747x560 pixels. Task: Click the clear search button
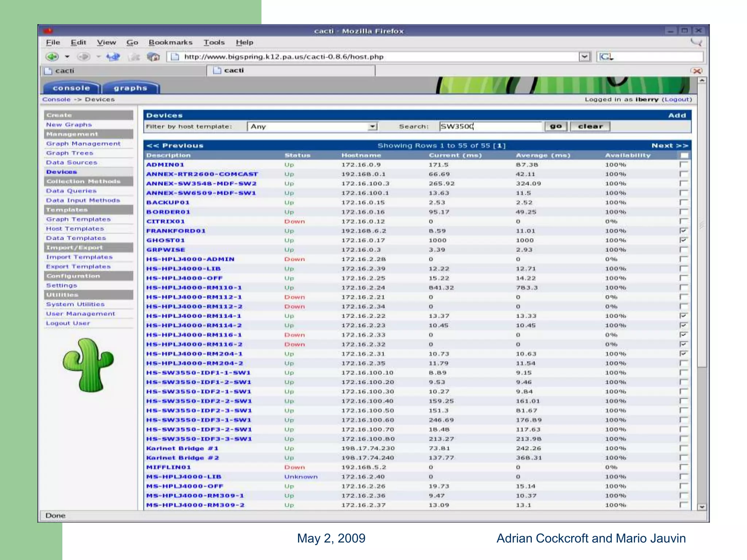(x=590, y=127)
